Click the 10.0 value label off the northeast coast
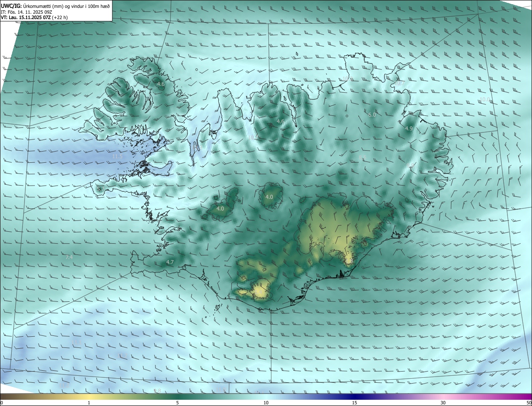Viewport: 532px width, 406px height. [x=485, y=100]
